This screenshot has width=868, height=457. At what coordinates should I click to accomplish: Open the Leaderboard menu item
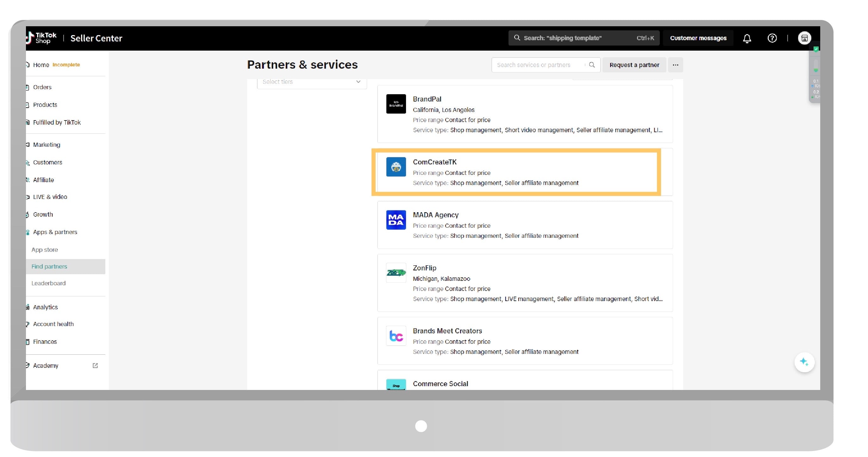(x=48, y=283)
